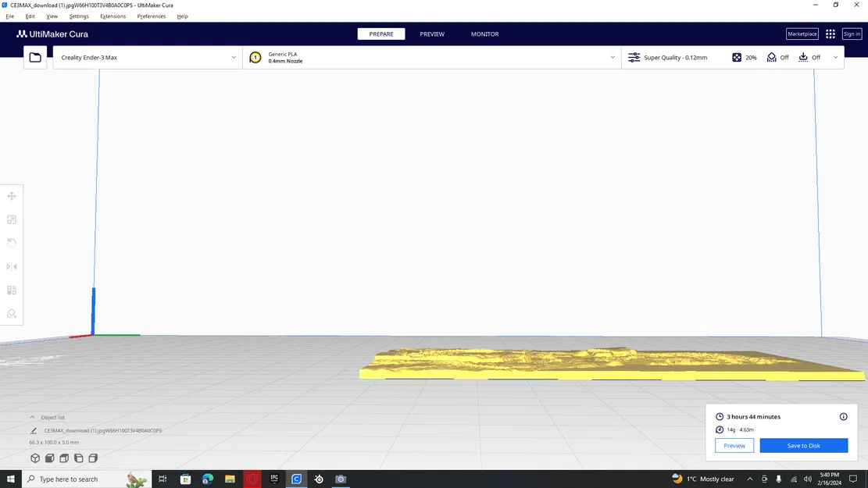Click the adhesion Off icon
This screenshot has width=868, height=488.
(x=803, y=58)
